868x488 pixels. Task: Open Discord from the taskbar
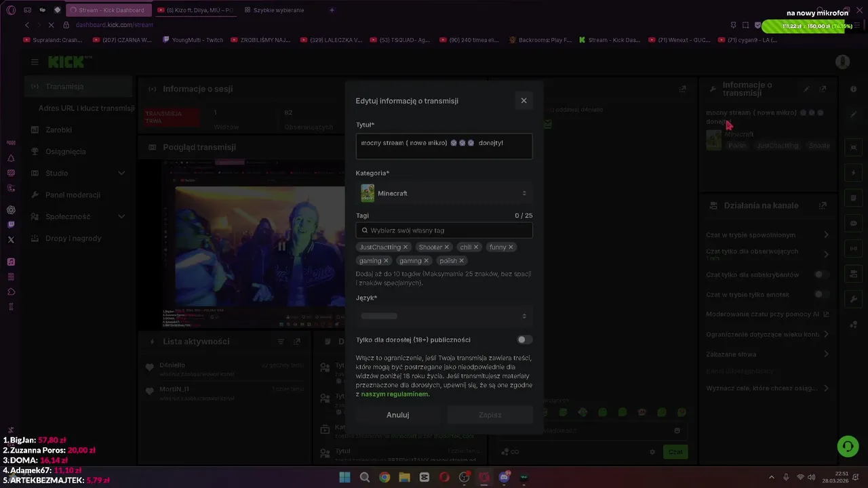click(x=505, y=477)
